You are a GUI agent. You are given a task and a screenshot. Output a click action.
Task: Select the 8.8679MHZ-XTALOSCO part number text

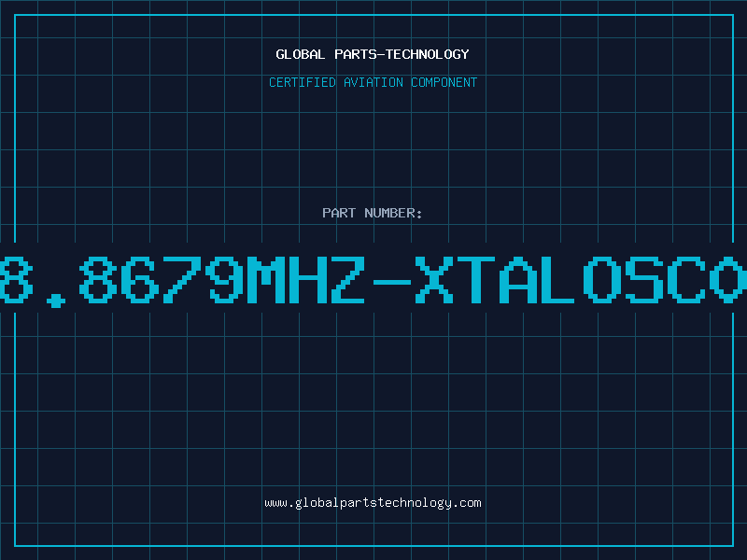tap(373, 281)
